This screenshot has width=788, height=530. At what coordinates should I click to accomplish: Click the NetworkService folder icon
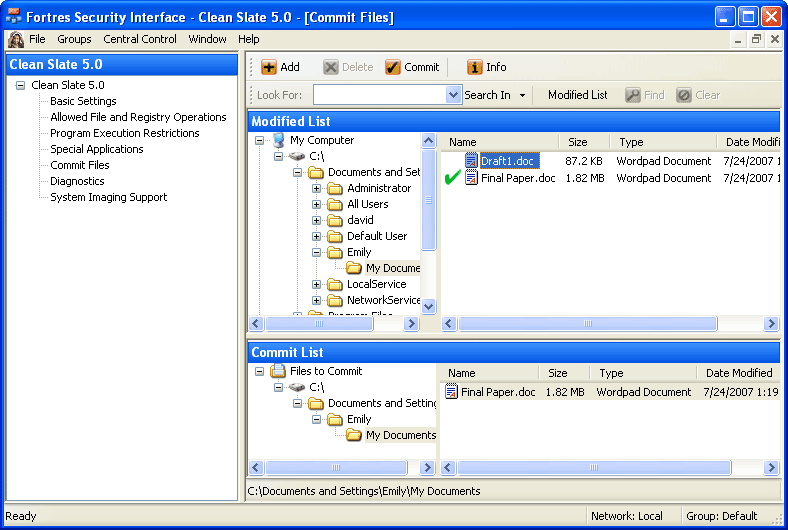tap(335, 301)
